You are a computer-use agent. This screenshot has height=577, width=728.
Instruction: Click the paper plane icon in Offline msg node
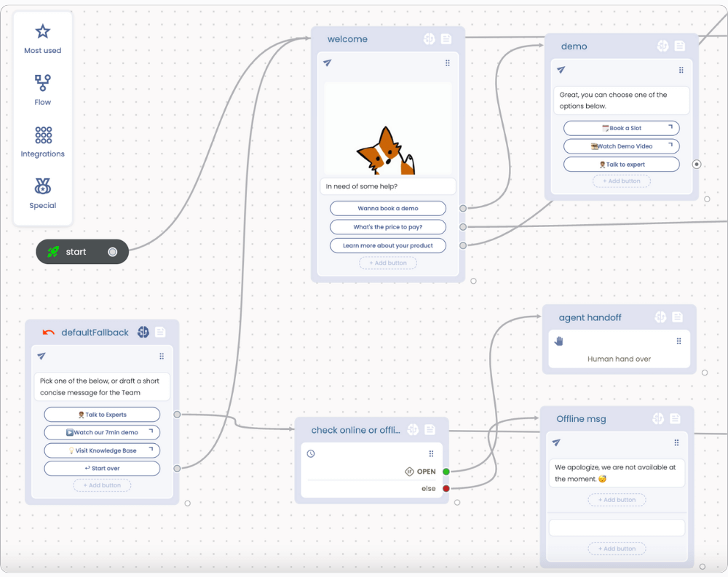pos(555,442)
